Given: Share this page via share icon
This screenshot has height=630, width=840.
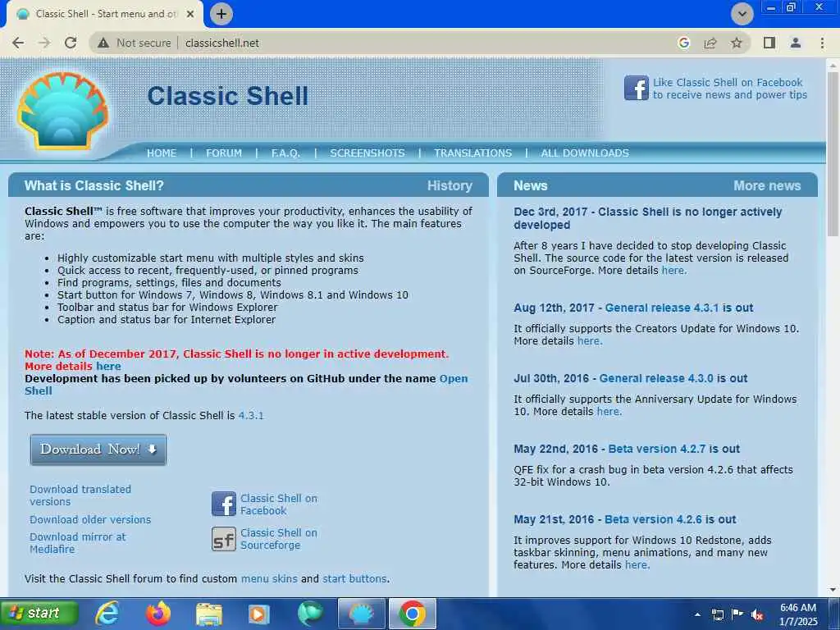Looking at the screenshot, I should (710, 43).
